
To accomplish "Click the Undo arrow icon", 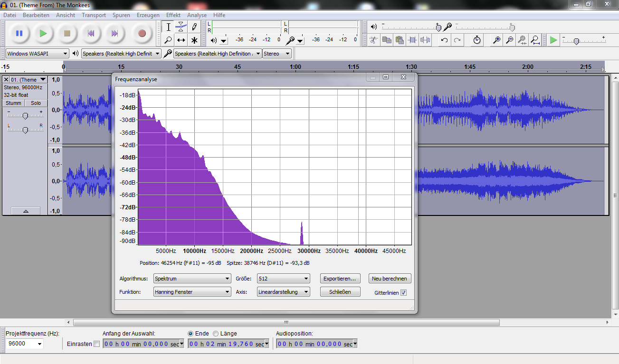I will tap(444, 40).
